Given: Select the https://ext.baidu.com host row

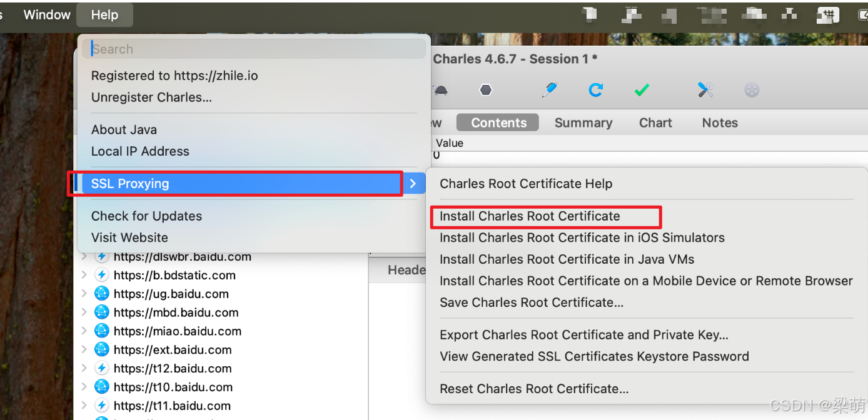Looking at the screenshot, I should 173,350.
